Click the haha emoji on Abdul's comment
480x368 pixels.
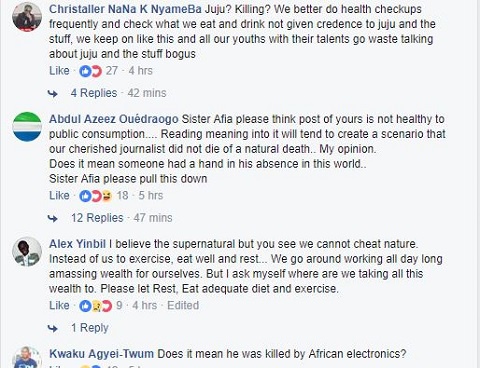(107, 196)
